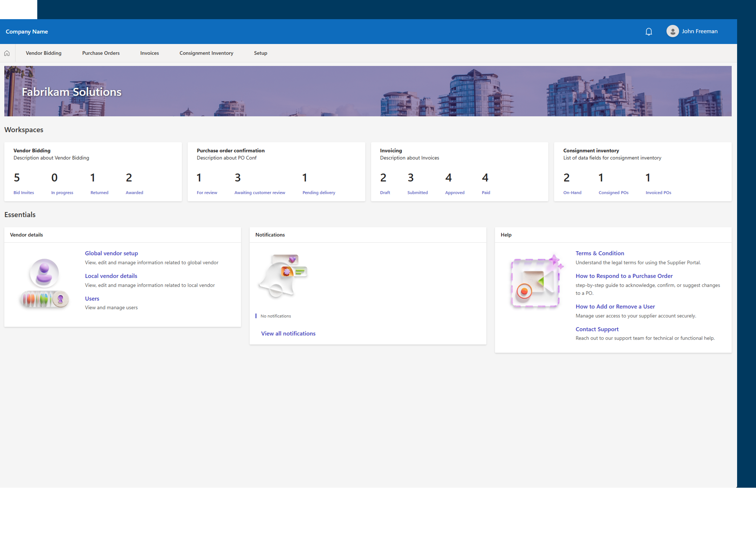
Task: Click the Home icon in navigation bar
Action: pos(7,53)
